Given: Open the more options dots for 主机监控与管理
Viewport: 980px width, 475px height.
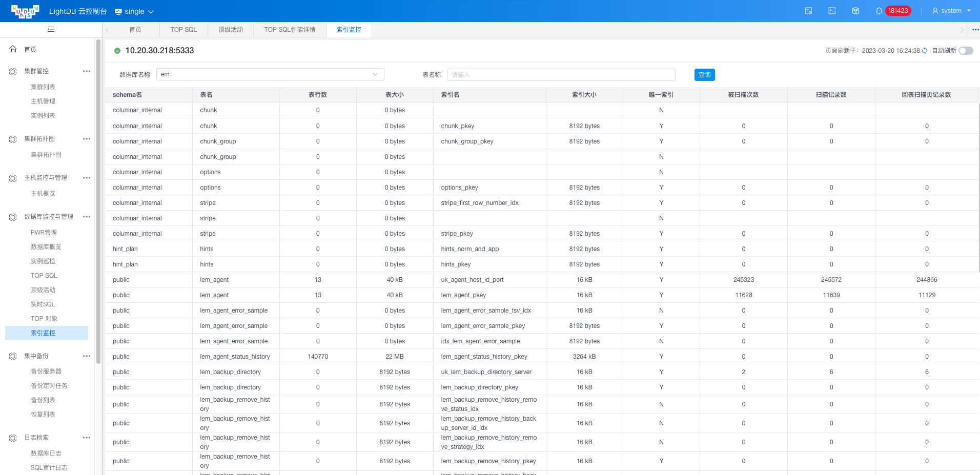Looking at the screenshot, I should 87,178.
